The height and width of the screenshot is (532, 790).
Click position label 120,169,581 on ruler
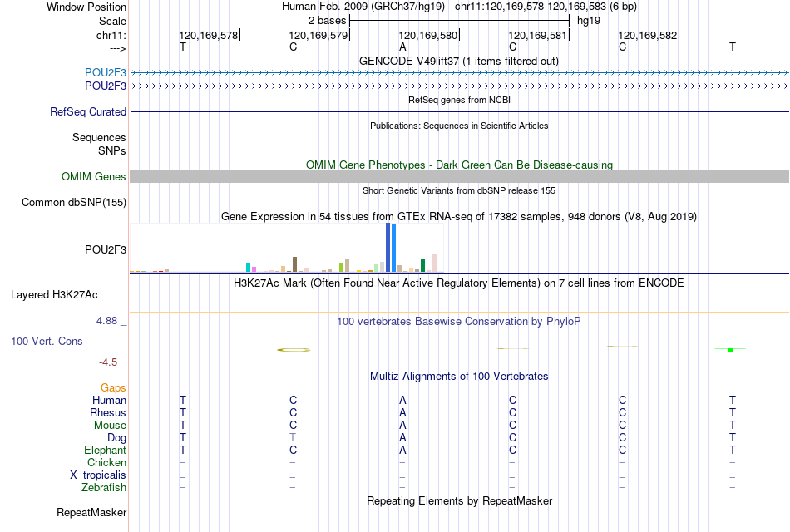pos(538,35)
